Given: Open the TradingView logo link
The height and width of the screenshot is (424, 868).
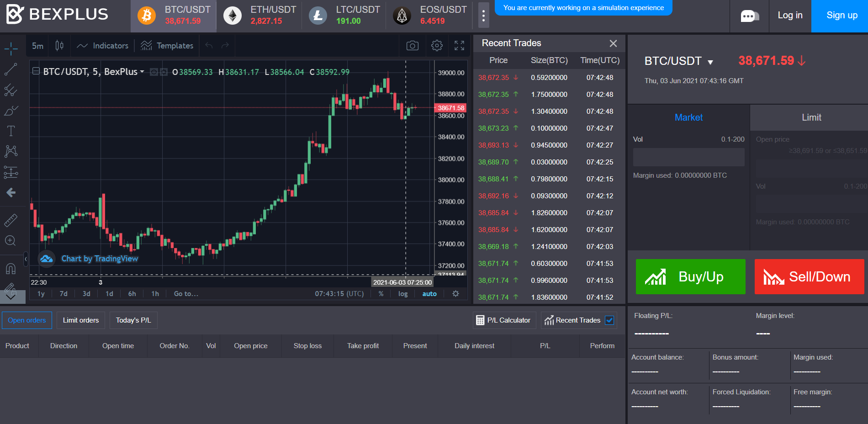Looking at the screenshot, I should tap(47, 259).
